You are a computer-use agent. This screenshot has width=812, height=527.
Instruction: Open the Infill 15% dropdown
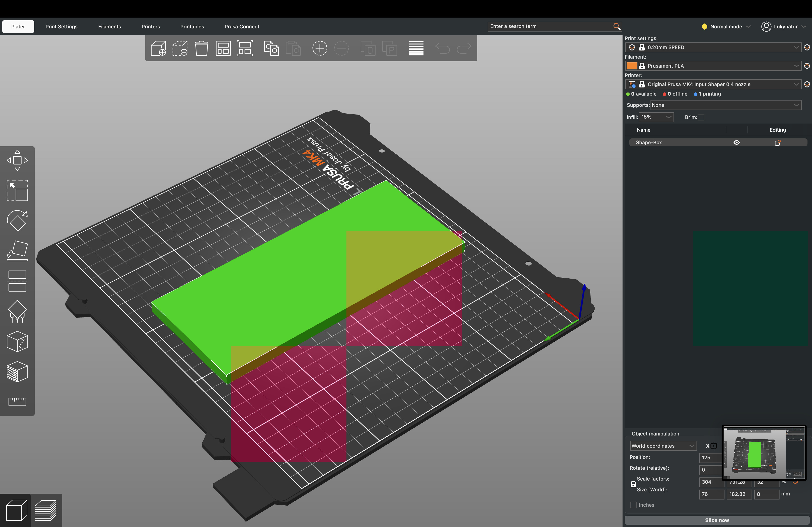(x=656, y=117)
